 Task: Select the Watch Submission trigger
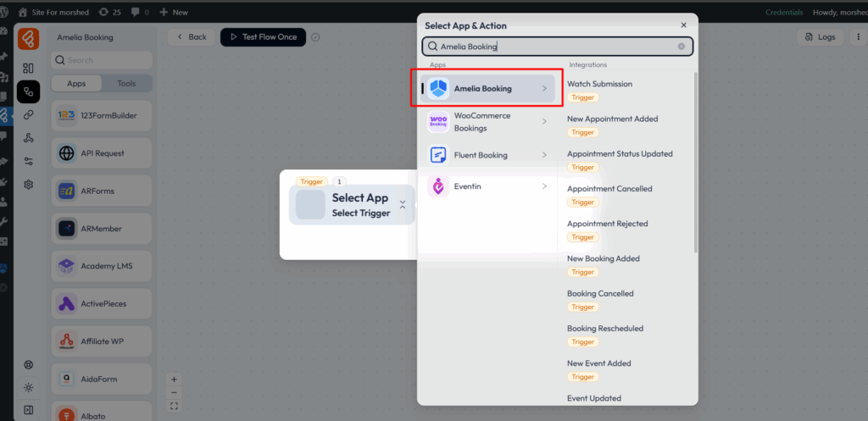click(599, 84)
